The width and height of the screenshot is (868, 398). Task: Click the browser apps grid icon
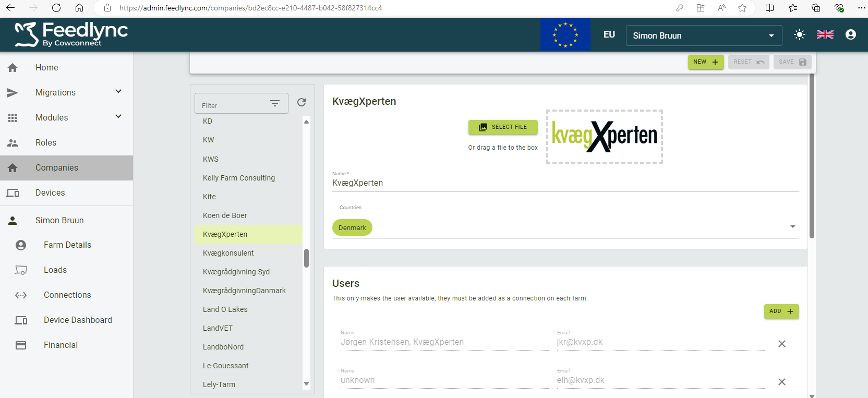pyautogui.click(x=701, y=8)
